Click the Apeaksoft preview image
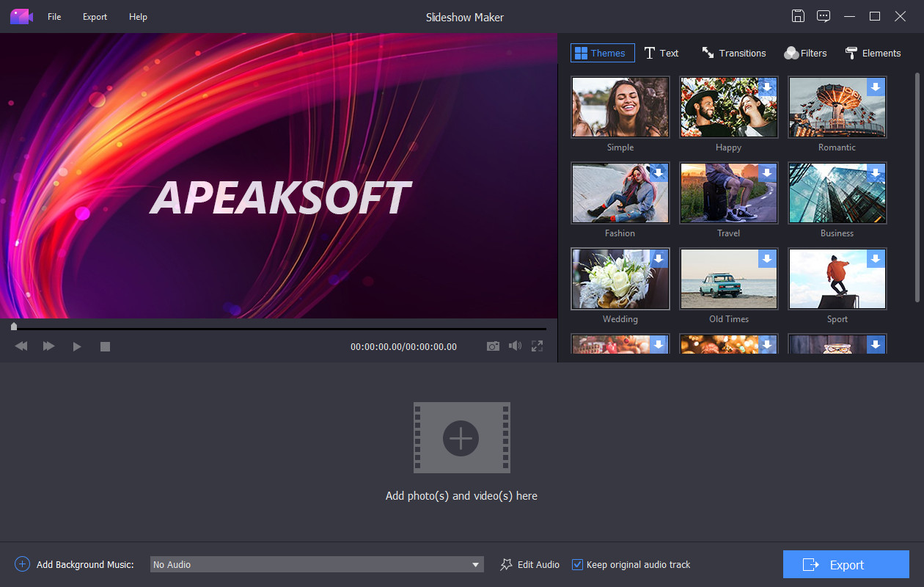The height and width of the screenshot is (587, 924). pos(279,176)
